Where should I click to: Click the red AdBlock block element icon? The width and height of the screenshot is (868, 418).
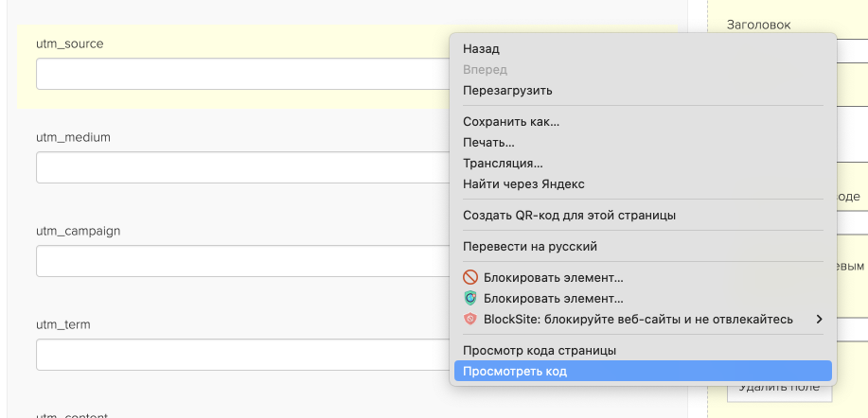pyautogui.click(x=470, y=278)
